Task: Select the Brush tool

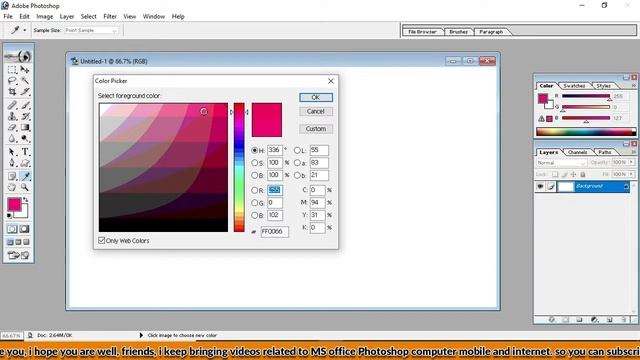Action: point(25,105)
